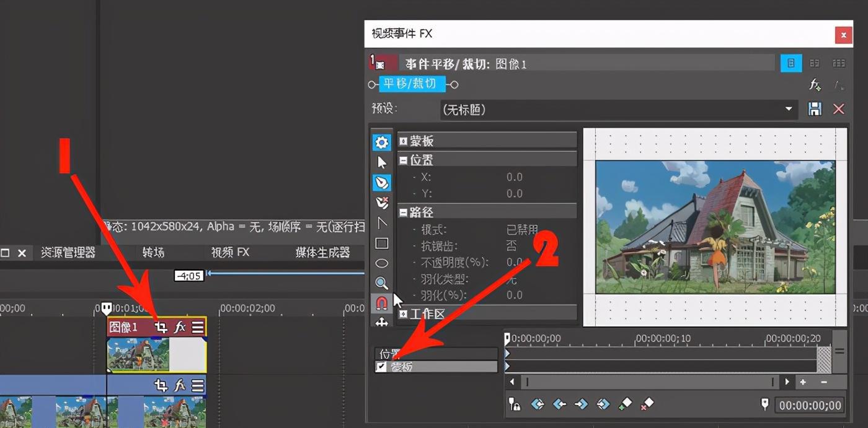Select the rectangle mask creation tool

point(381,243)
